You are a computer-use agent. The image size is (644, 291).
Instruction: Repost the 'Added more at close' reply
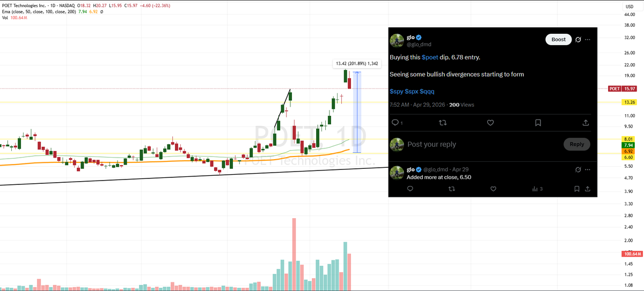click(451, 189)
